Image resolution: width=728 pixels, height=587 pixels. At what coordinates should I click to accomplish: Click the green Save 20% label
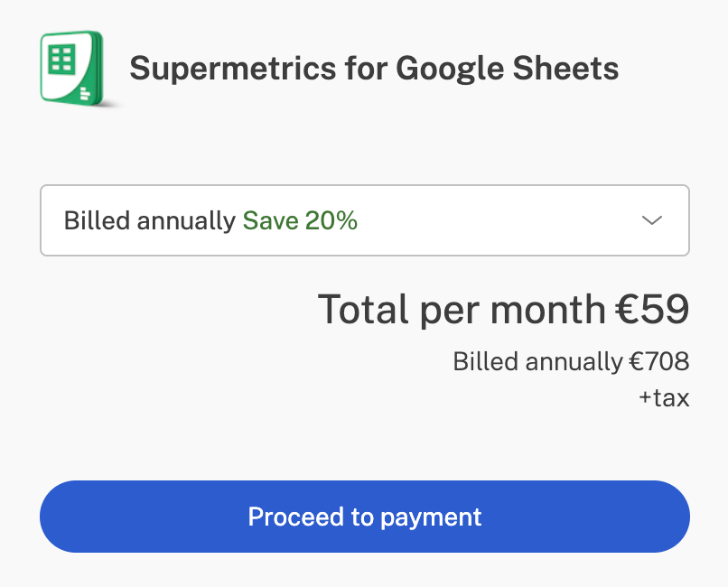click(x=300, y=220)
